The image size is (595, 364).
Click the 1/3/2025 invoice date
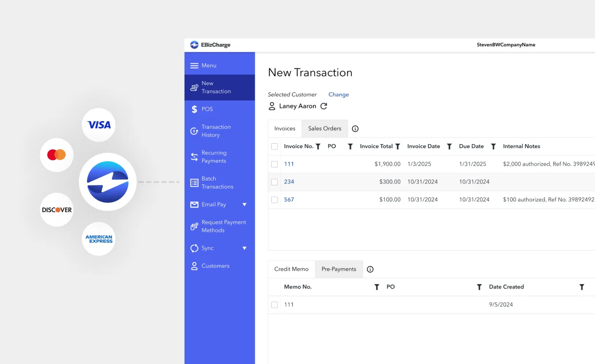tap(419, 164)
